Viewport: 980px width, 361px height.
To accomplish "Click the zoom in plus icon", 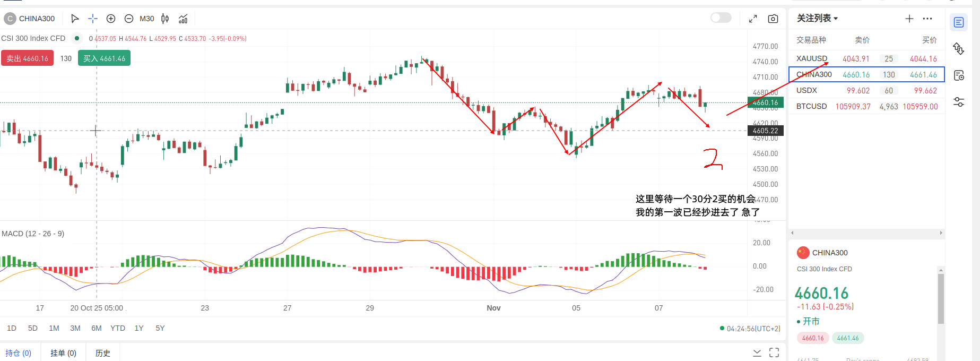I will [x=111, y=19].
